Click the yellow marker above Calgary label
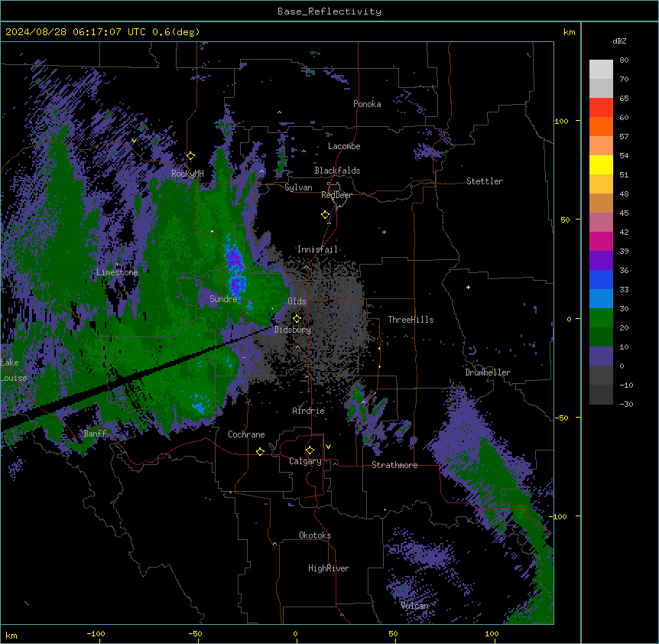 pyautogui.click(x=310, y=450)
